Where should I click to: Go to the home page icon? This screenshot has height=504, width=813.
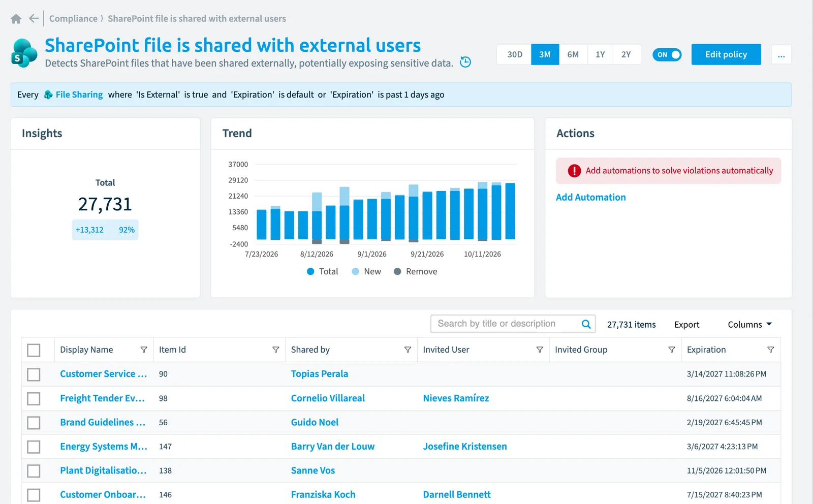click(x=16, y=19)
